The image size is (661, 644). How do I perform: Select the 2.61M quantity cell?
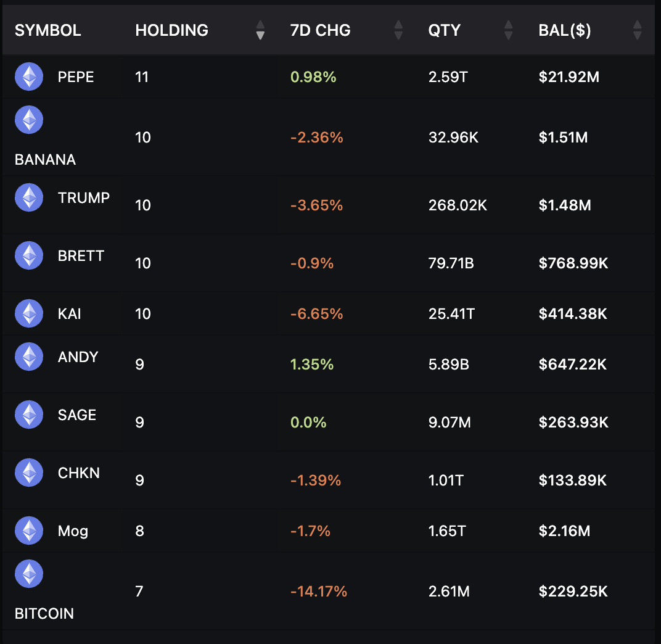449,592
